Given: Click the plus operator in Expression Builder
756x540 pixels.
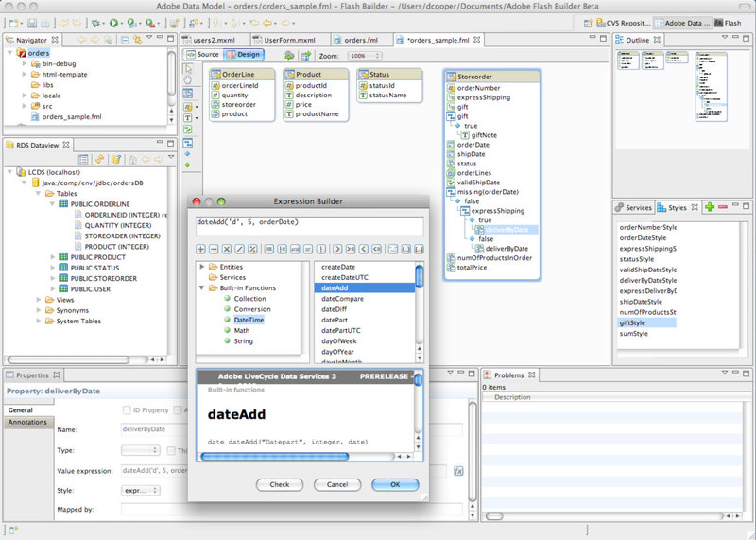Looking at the screenshot, I should tap(200, 249).
